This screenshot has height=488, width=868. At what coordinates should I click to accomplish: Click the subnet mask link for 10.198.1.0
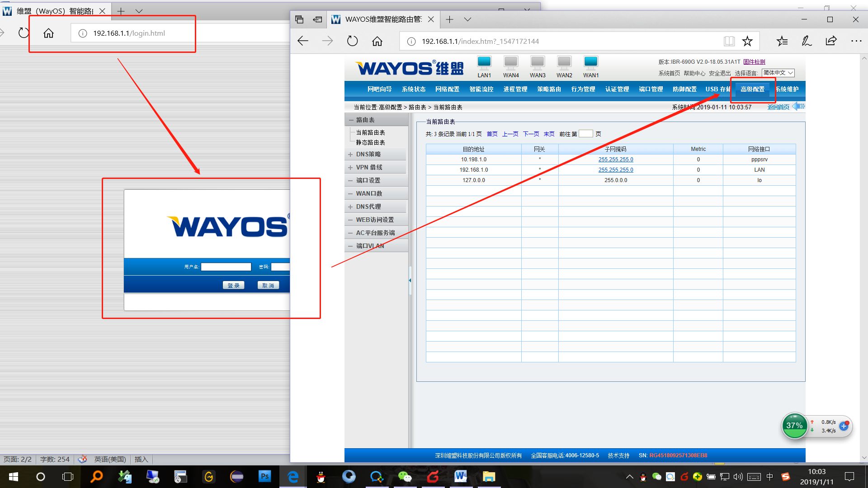pyautogui.click(x=616, y=160)
